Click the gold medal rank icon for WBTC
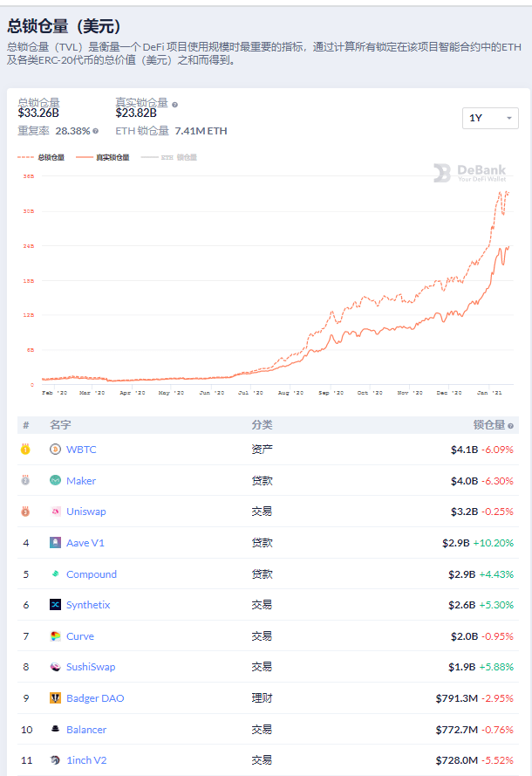The height and width of the screenshot is (776, 532). pyautogui.click(x=25, y=449)
